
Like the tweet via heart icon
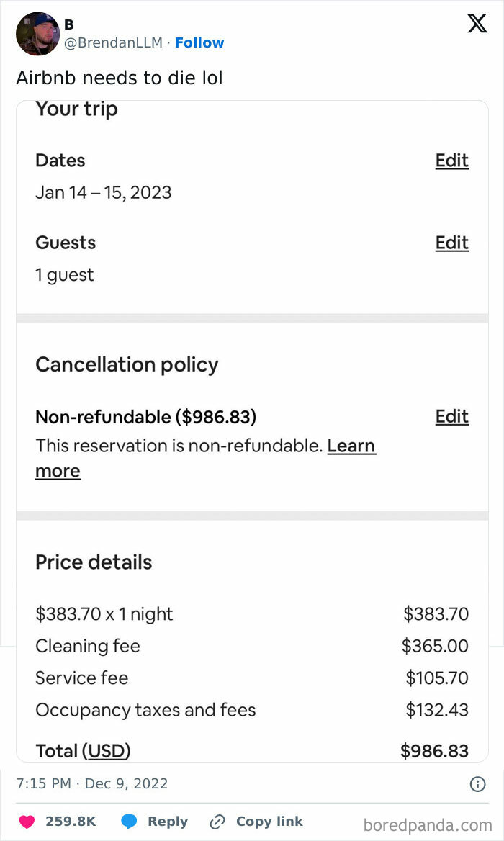click(27, 822)
